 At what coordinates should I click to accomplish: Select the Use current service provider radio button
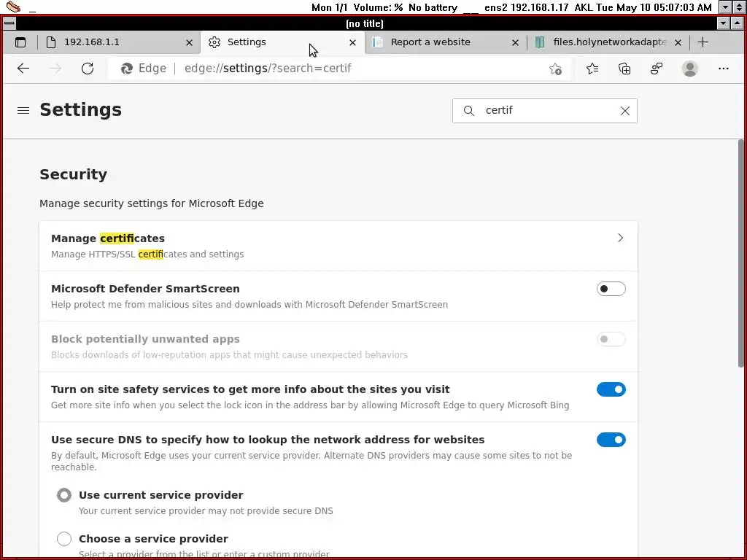point(64,495)
